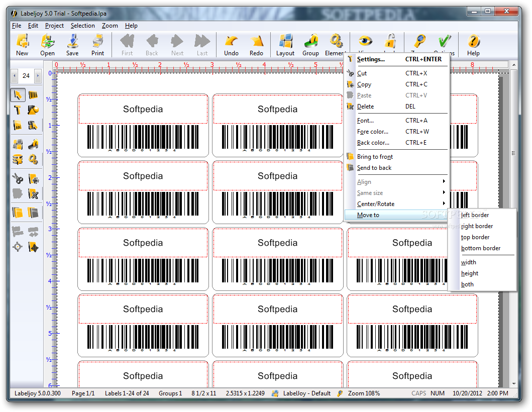Select left border in the Move to submenu
532x412 pixels.
482,215
